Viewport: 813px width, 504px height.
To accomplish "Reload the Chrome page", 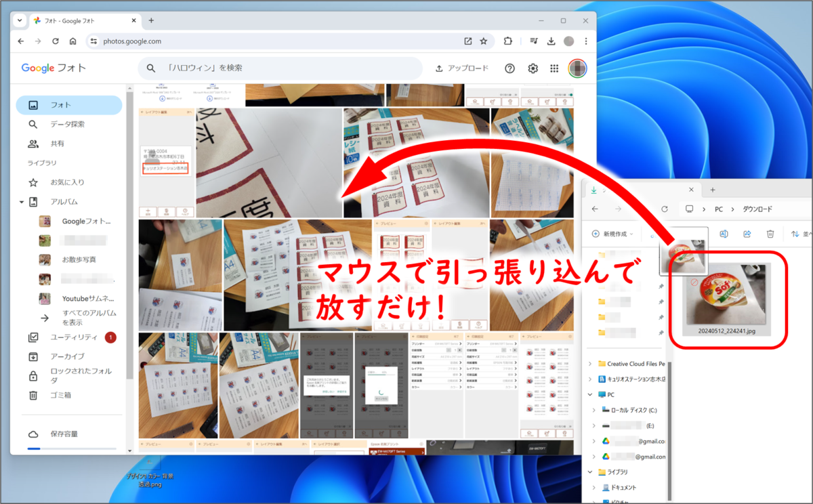I will [x=56, y=41].
